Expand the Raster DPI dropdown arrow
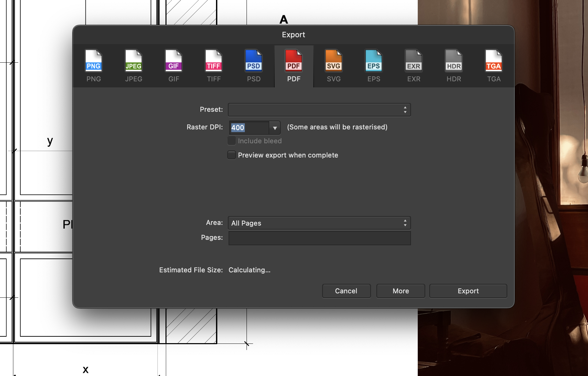588x376 pixels. pos(275,128)
